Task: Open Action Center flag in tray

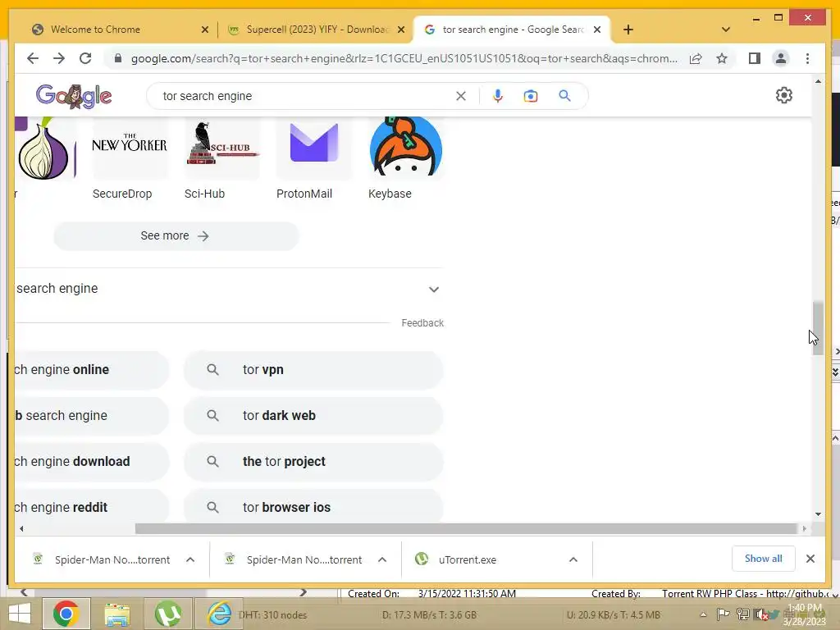Action: pos(723,614)
